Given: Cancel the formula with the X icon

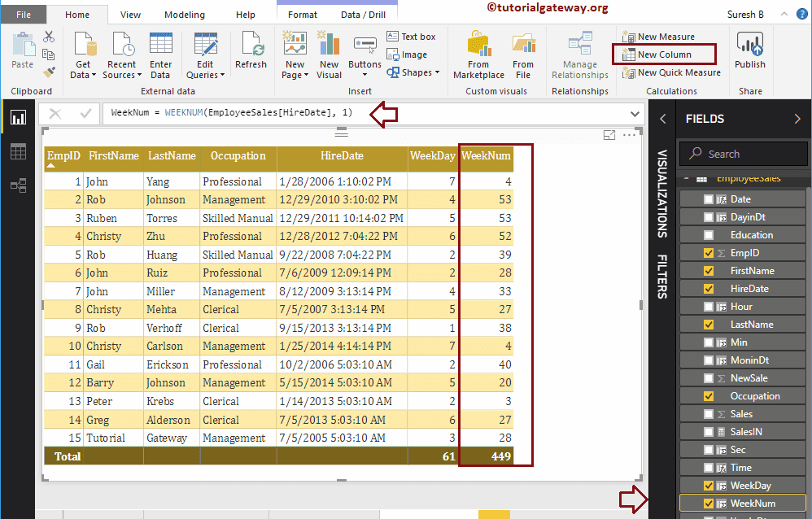Looking at the screenshot, I should click(55, 114).
